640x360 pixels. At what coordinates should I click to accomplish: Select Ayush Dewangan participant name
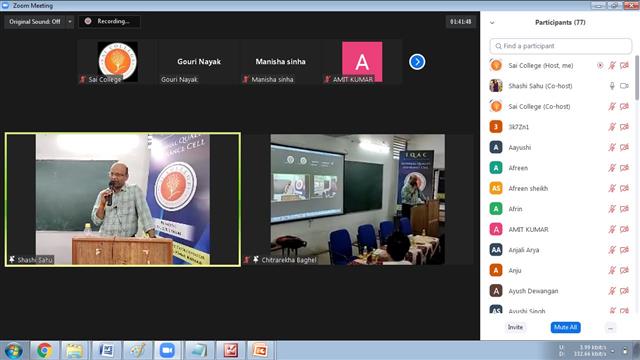click(x=533, y=291)
